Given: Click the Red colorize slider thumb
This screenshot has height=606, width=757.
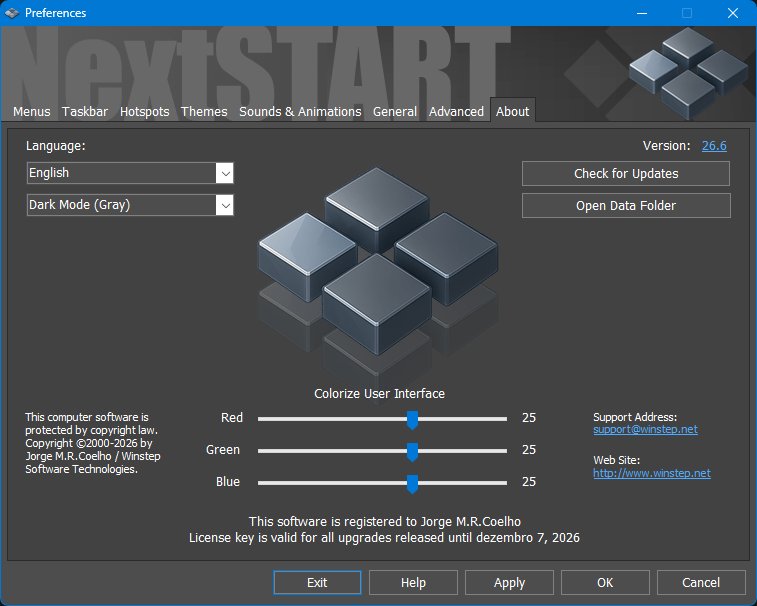Looking at the screenshot, I should click(x=412, y=420).
